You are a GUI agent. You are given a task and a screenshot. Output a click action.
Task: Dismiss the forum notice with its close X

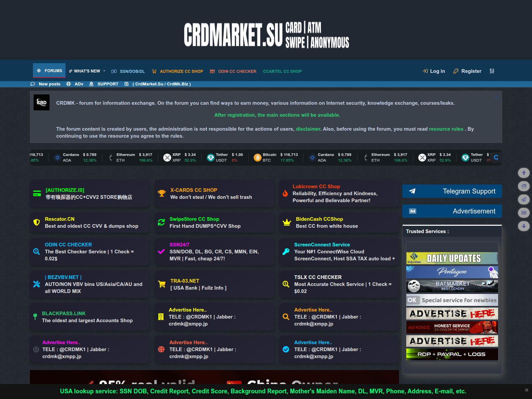click(x=496, y=97)
